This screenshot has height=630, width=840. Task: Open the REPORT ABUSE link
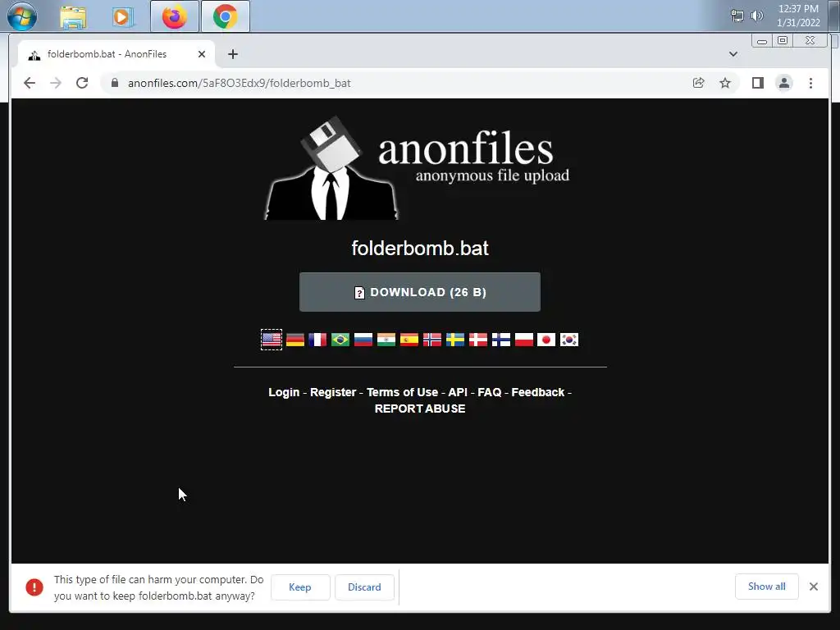click(x=420, y=409)
